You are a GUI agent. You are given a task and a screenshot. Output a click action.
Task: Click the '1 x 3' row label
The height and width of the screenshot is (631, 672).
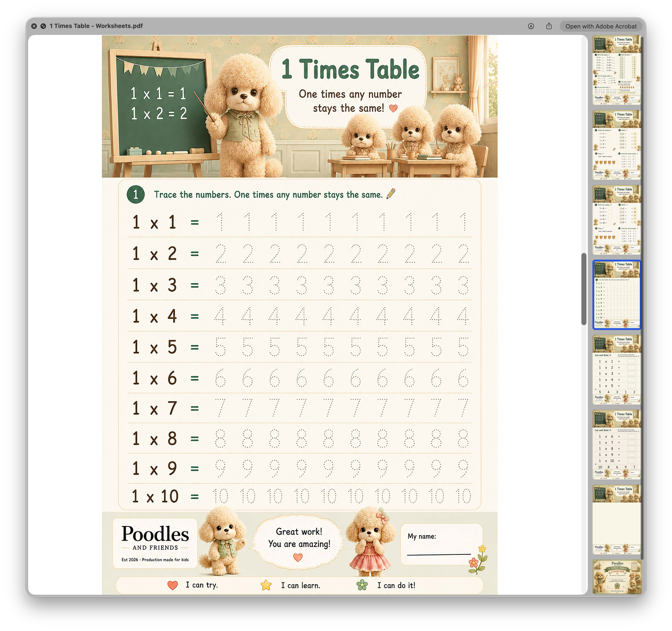[x=155, y=285]
